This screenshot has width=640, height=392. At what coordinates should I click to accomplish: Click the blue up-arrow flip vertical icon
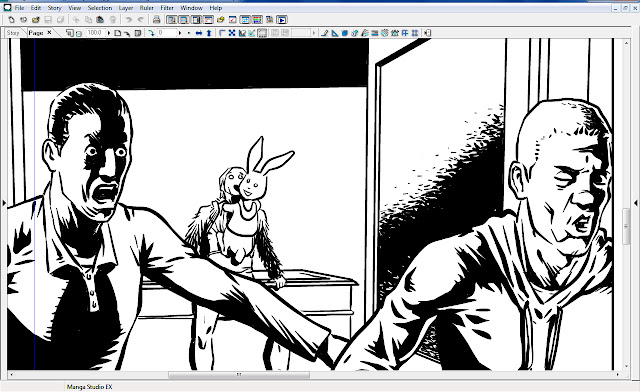point(209,33)
